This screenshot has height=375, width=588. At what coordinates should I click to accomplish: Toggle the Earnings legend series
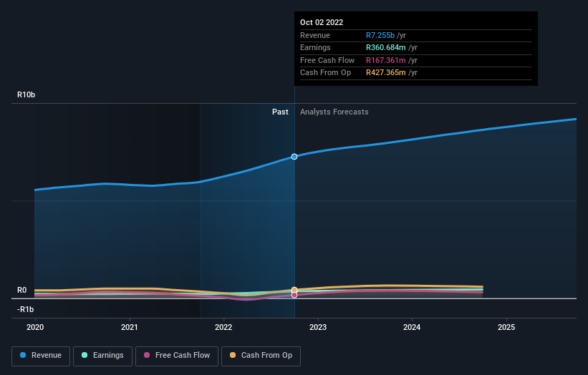(x=102, y=356)
